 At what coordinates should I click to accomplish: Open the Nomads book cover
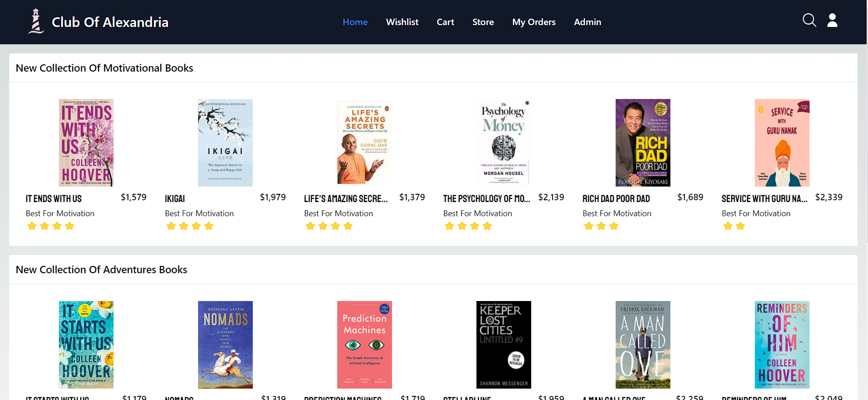[x=225, y=345]
